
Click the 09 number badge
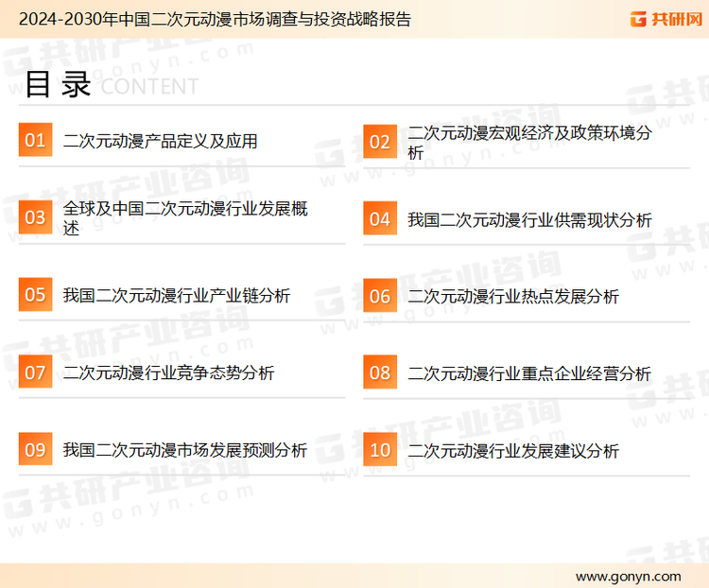coord(35,449)
